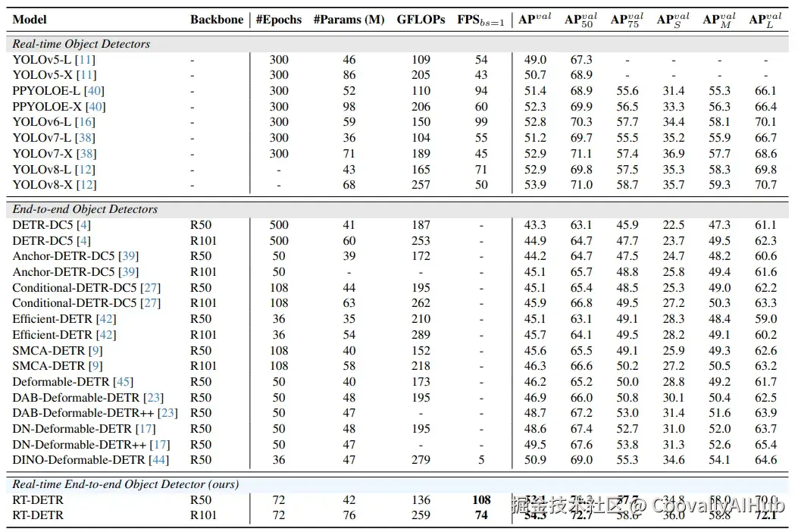
Task: Click RT-DETR model name in the R101 row
Action: click(38, 515)
